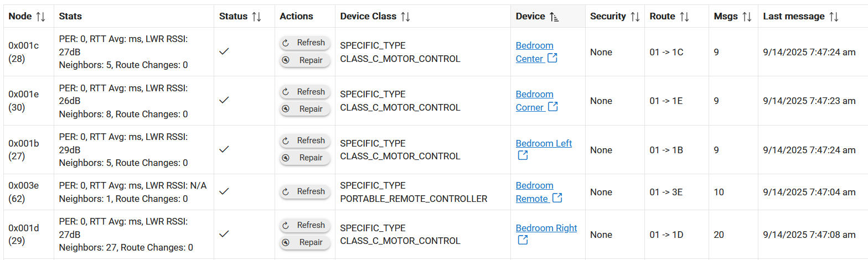Open external link icon for Bedroom Left
Viewport: 868px width, 260px height.
click(523, 156)
